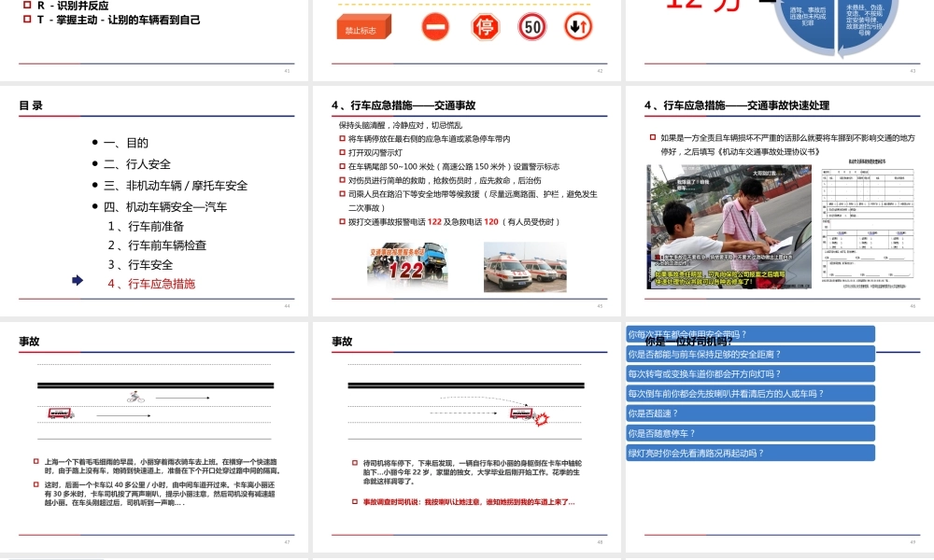This screenshot has width=934, height=560.
Task: Click the orange 禁止标志 box
Action: pyautogui.click(x=364, y=28)
